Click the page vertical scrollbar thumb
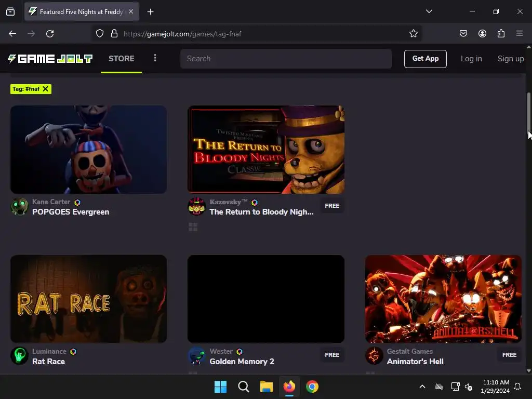Screen dimensions: 532x399 (x=528, y=111)
